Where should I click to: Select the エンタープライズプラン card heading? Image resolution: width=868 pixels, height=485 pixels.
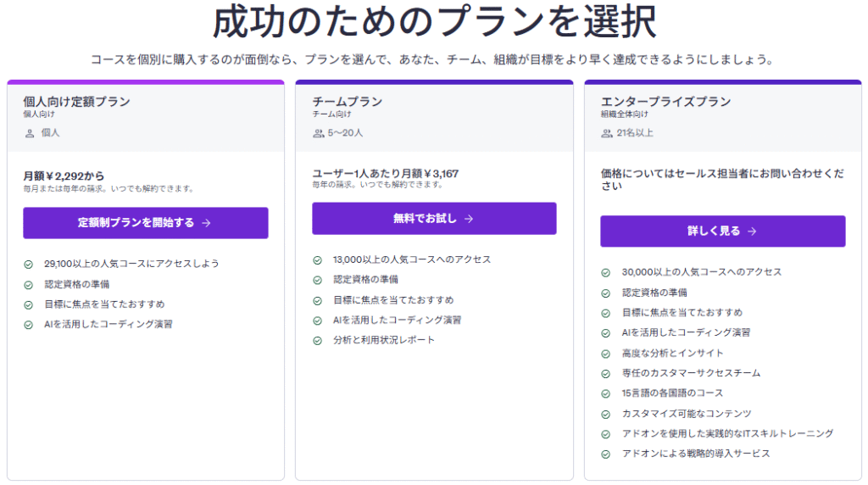665,102
